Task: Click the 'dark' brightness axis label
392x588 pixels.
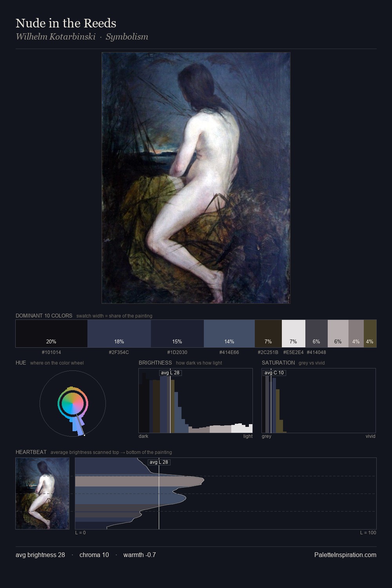Action: coord(143,436)
